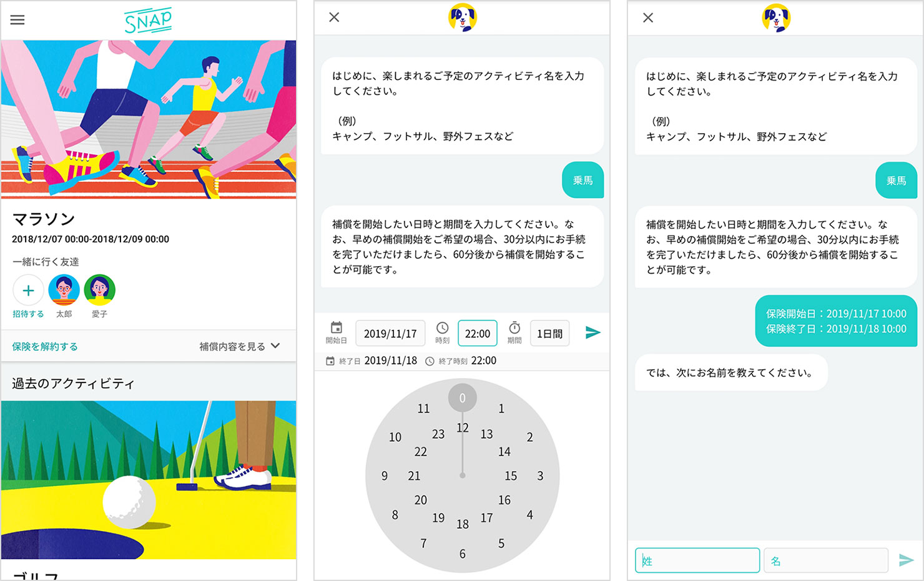Tap the plus icon to invite a friend
Image resolution: width=924 pixels, height=581 pixels.
(28, 290)
